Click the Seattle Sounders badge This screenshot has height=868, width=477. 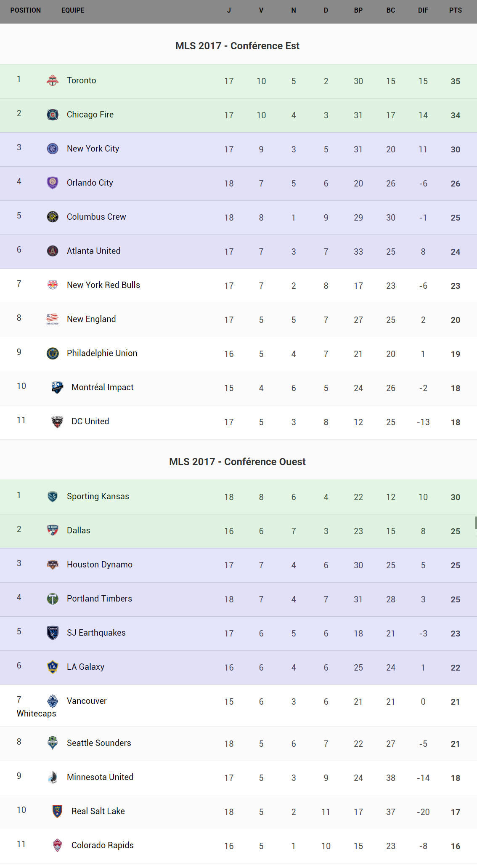point(53,743)
